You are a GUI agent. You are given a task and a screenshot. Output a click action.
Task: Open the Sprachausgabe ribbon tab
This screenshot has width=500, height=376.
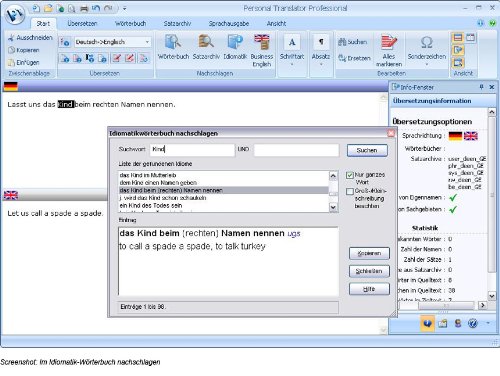click(x=229, y=23)
